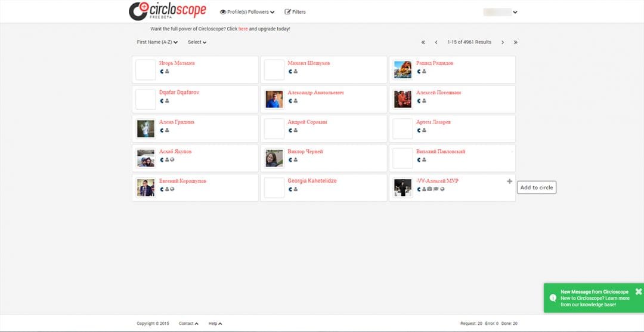Click the person icon under Артем Лазарев
The width and height of the screenshot is (644, 332).
tap(424, 130)
